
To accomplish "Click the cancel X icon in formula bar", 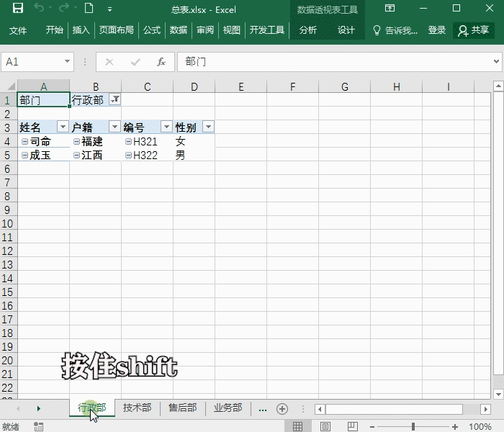I will 109,62.
